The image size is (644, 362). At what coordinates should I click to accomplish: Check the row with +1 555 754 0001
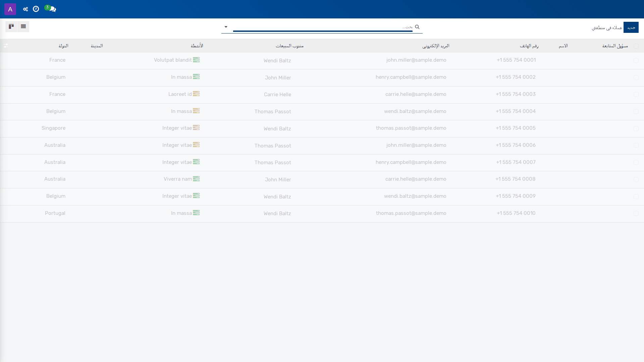636,61
